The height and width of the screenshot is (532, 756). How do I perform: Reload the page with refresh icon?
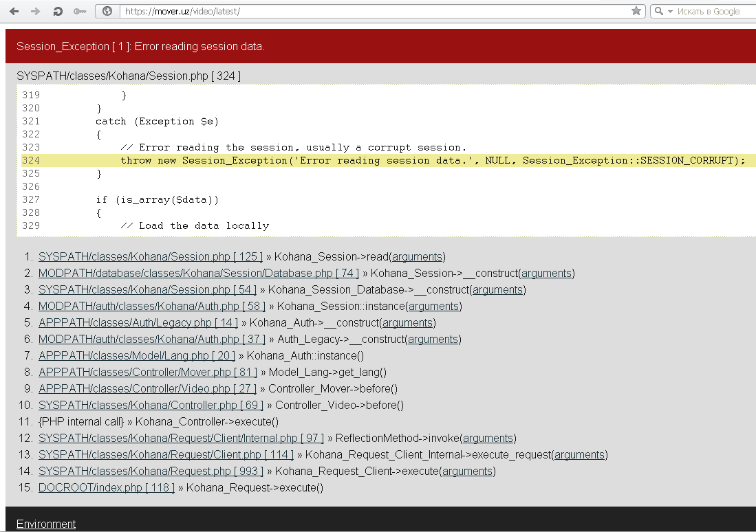click(58, 11)
